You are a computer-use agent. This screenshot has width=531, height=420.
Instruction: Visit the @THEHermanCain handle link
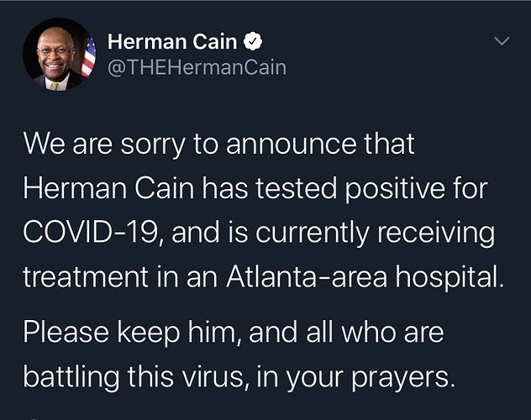click(x=197, y=67)
